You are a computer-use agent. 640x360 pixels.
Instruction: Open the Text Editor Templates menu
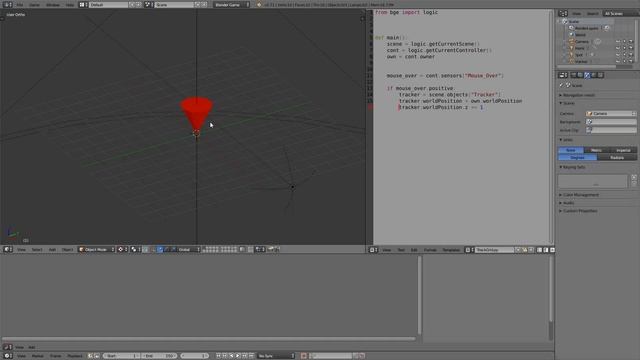451,250
